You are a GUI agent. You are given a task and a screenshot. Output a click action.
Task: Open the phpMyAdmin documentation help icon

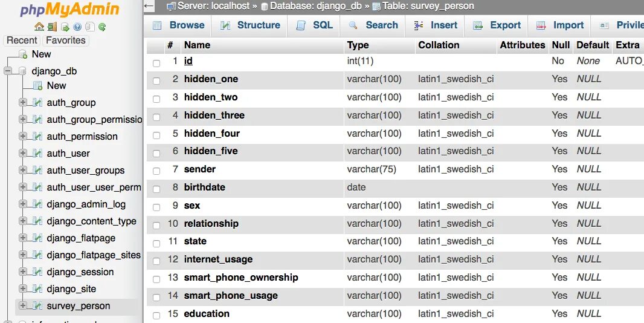pos(77,27)
